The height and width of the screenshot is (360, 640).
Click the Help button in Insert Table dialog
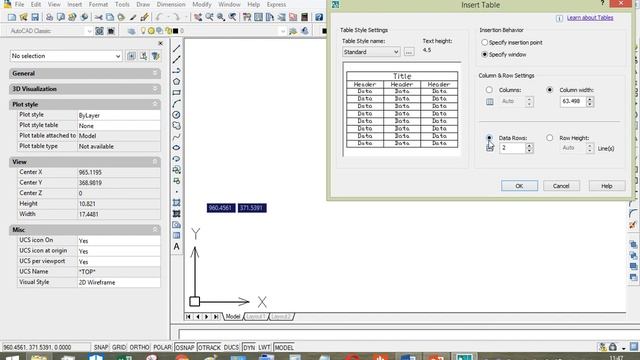tap(607, 186)
